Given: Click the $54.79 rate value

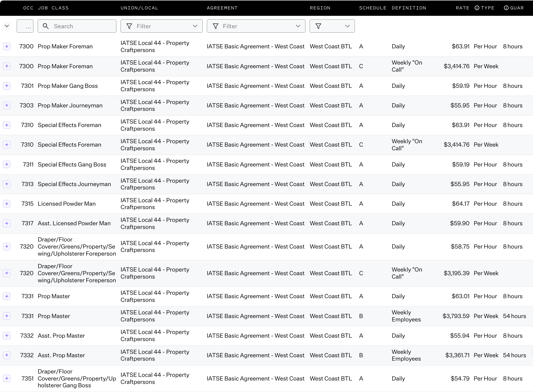Looking at the screenshot, I should coord(460,378).
